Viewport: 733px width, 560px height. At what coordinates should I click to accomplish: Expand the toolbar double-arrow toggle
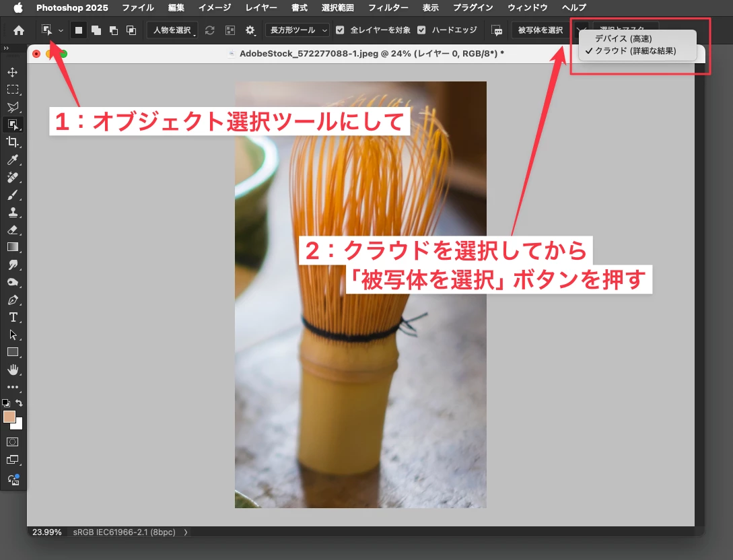6,48
